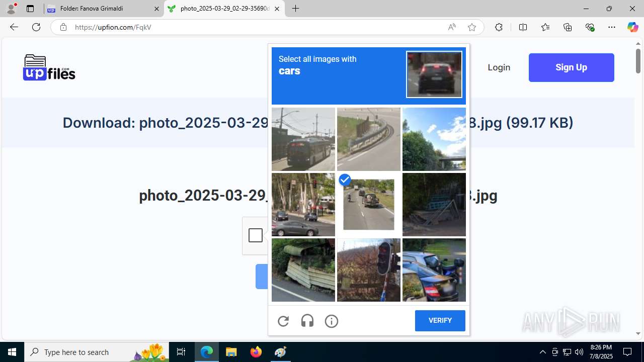644x362 pixels.
Task: Refresh the captcha challenge
Action: (x=283, y=321)
